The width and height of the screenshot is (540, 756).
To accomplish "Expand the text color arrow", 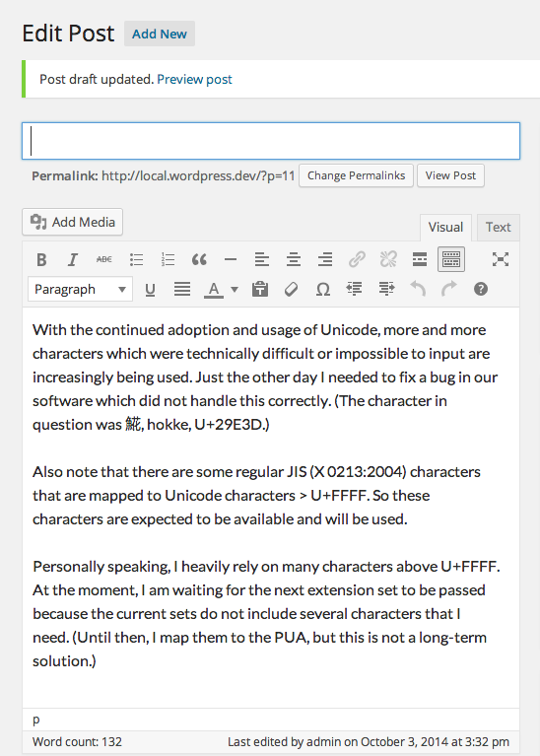I will click(x=235, y=290).
